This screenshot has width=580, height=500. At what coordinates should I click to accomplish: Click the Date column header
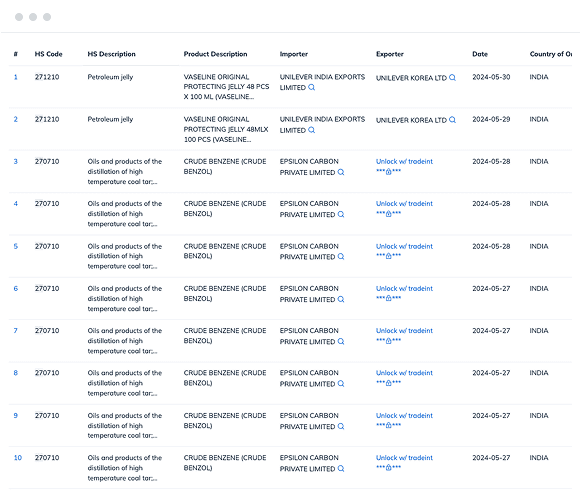click(480, 54)
